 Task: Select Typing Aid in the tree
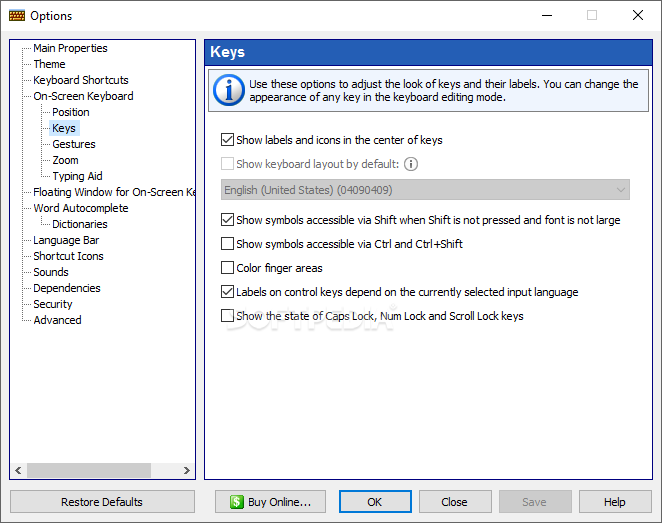click(x=77, y=176)
